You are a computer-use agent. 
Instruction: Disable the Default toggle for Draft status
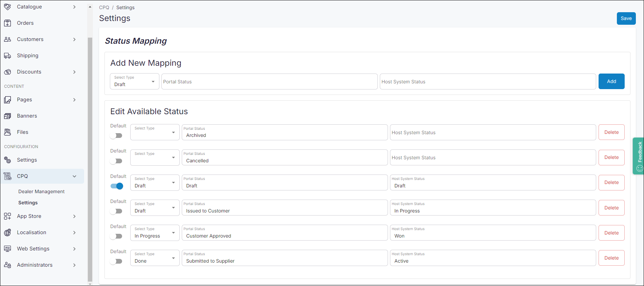pos(117,186)
